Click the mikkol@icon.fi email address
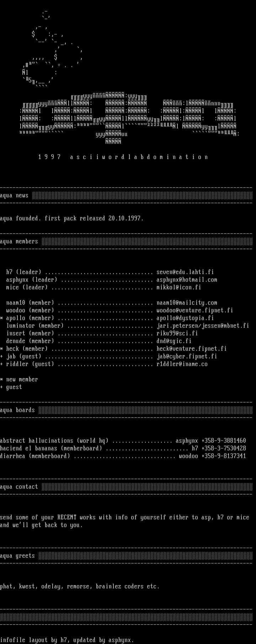Screen dimensions: 256x644 pyautogui.click(x=178, y=288)
